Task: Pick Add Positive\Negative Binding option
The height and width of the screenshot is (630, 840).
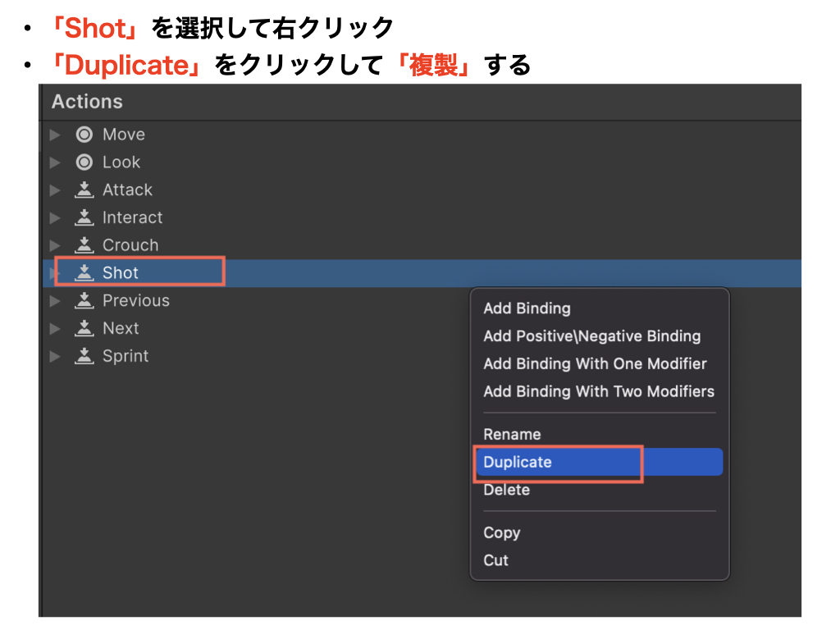Action: [591, 336]
